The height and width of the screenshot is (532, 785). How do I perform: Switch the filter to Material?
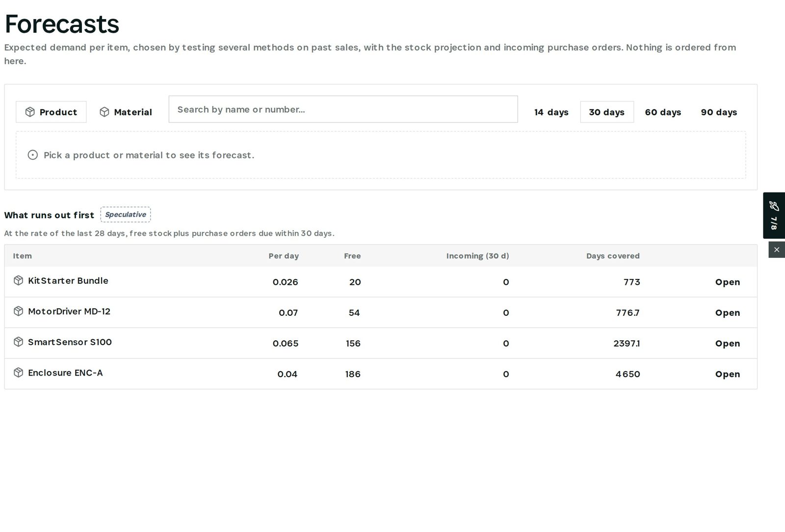[126, 112]
